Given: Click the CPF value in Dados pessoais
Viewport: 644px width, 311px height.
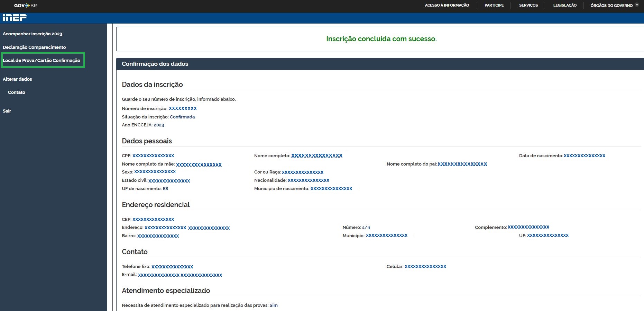Looking at the screenshot, I should click(153, 156).
